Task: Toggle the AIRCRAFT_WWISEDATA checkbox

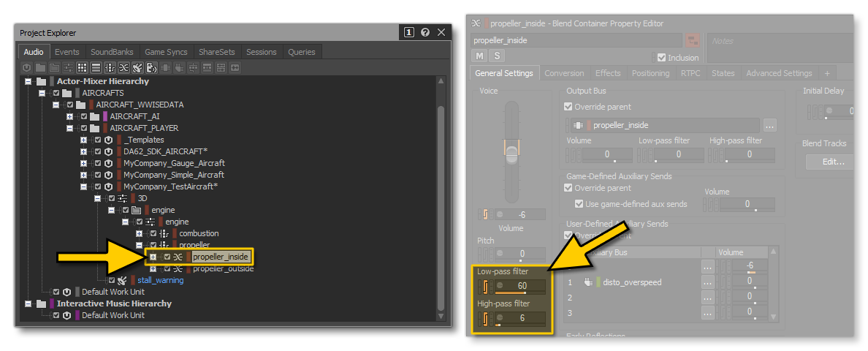Action: point(70,105)
